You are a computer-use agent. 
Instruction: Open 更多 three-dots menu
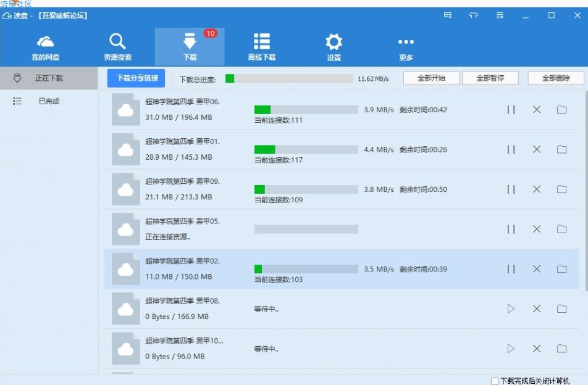pos(406,49)
